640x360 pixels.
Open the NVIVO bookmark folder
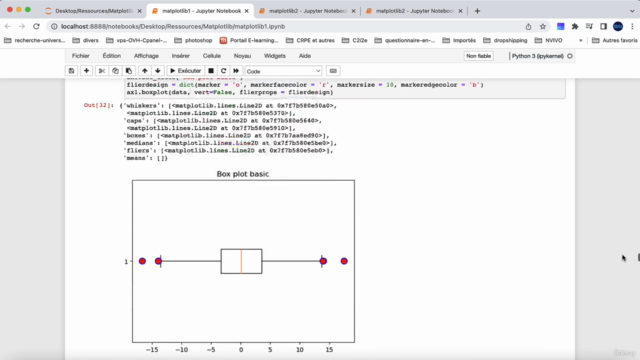(x=549, y=40)
